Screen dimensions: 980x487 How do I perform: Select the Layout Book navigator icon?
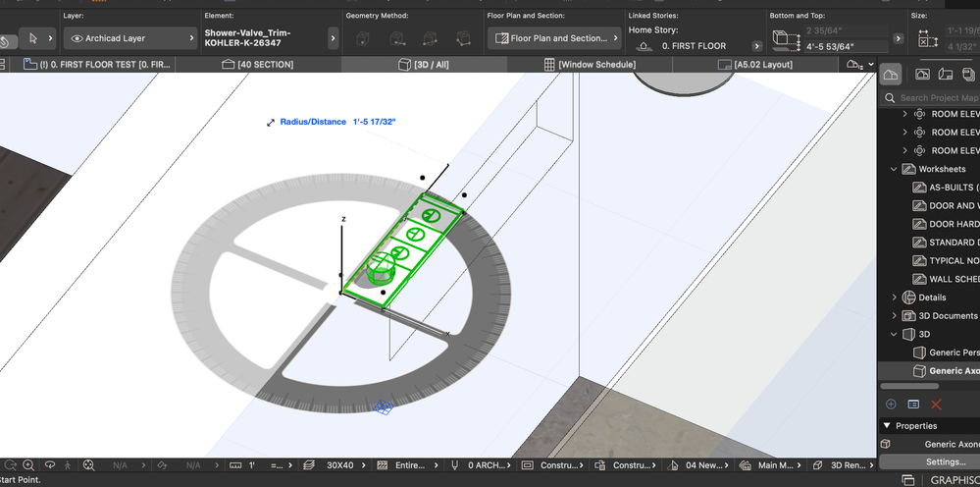(x=946, y=75)
